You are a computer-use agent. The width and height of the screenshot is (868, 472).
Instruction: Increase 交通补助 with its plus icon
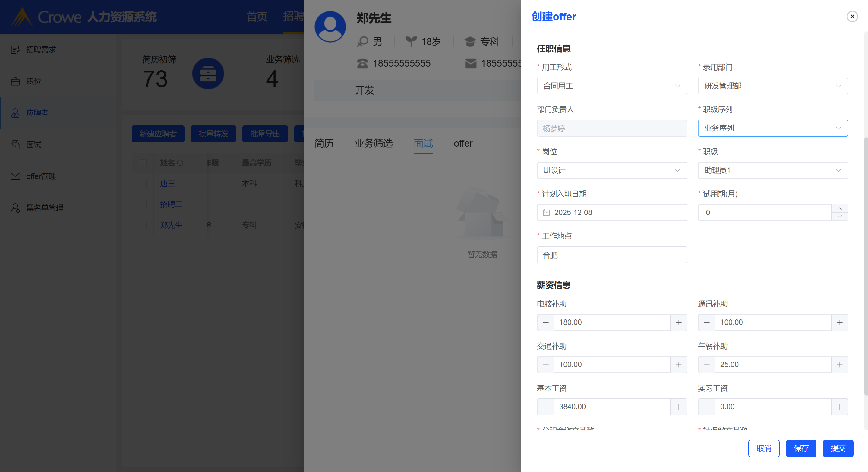(678, 365)
